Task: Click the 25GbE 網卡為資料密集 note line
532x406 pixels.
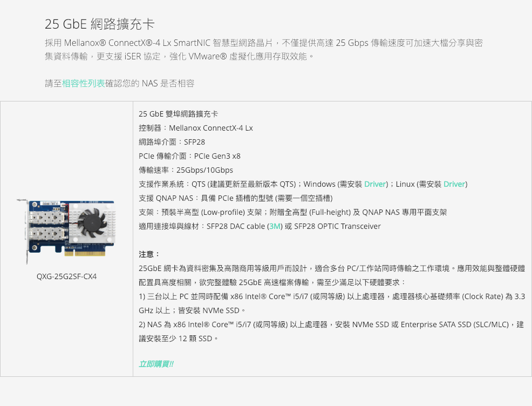Action: pyautogui.click(x=332, y=268)
